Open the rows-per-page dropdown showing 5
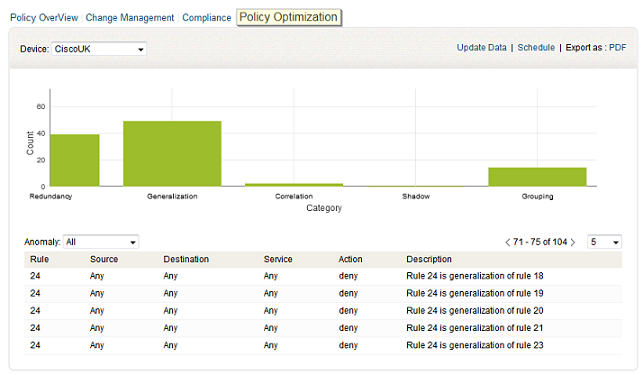The width and height of the screenshot is (643, 375). [604, 242]
